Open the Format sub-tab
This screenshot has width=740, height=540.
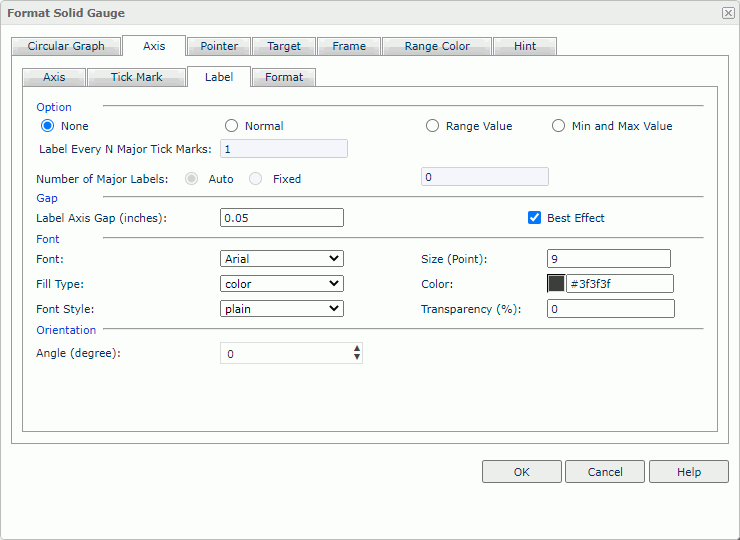(284, 77)
